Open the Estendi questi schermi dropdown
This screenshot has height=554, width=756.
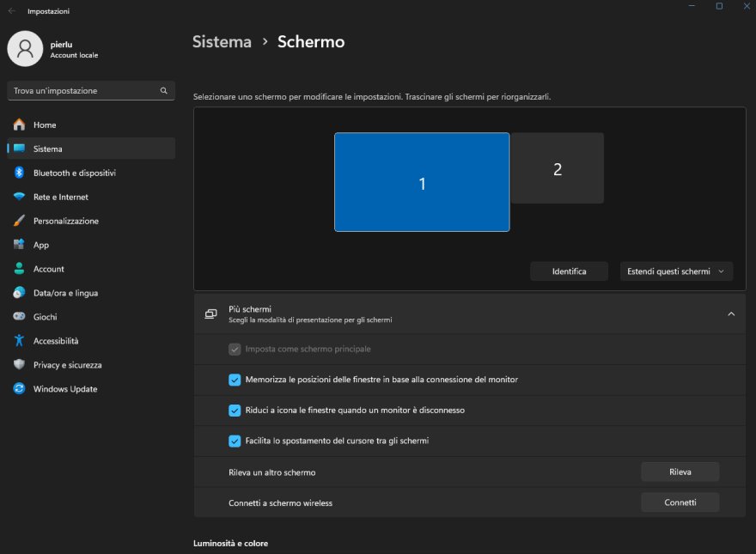[676, 271]
